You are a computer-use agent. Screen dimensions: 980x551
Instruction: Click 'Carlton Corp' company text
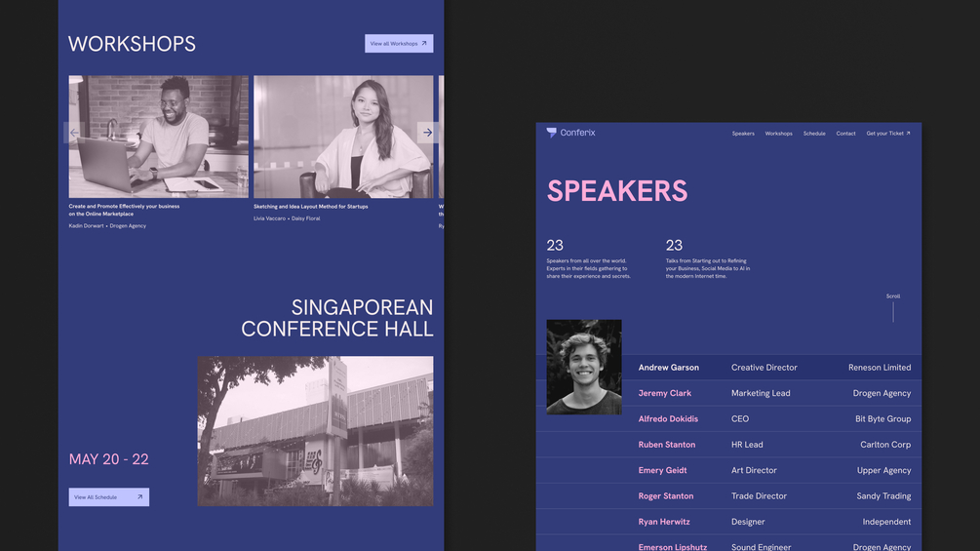(x=885, y=444)
